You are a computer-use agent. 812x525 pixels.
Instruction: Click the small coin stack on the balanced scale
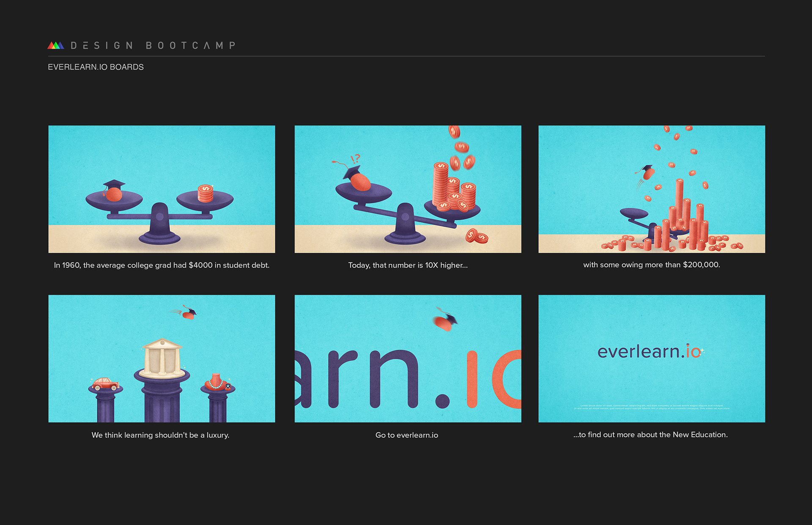(206, 193)
